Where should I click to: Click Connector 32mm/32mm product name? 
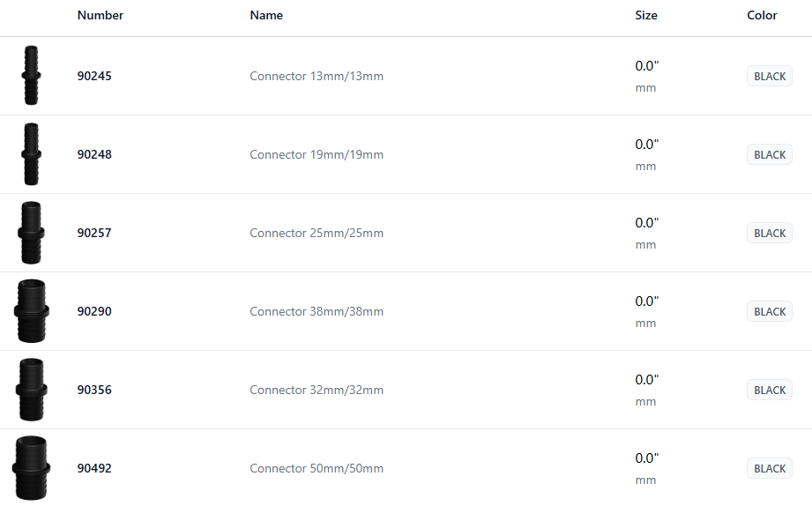click(x=317, y=391)
